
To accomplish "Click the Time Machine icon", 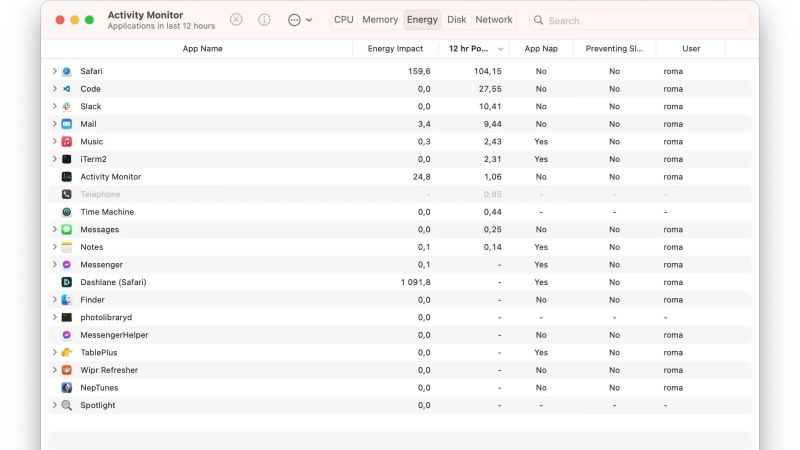I will 67,212.
